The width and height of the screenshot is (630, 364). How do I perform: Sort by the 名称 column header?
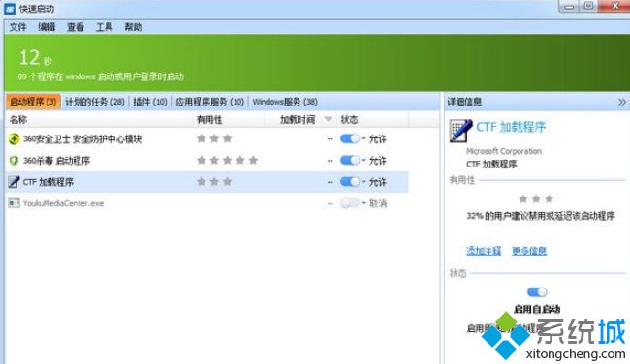point(18,119)
